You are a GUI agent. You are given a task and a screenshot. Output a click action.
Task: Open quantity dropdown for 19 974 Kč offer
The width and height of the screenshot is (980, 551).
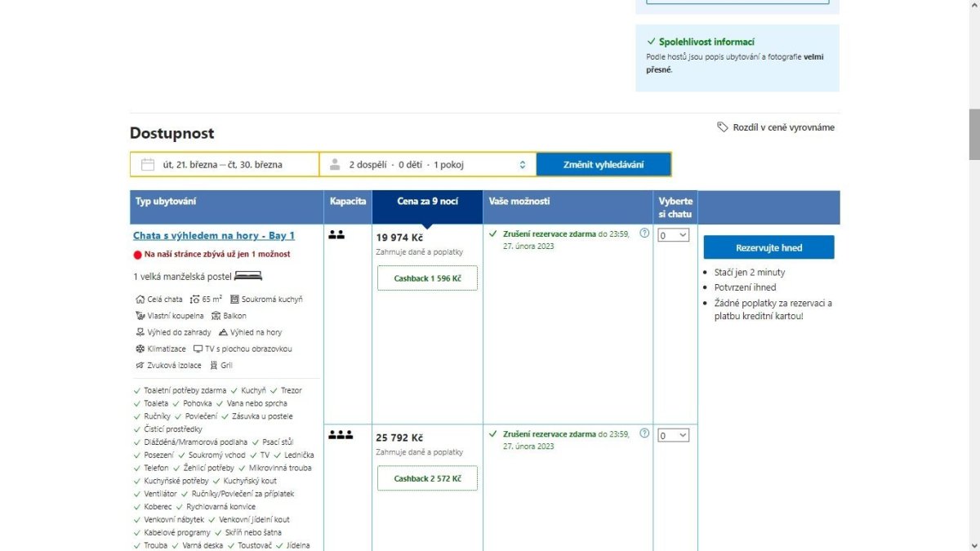(674, 235)
